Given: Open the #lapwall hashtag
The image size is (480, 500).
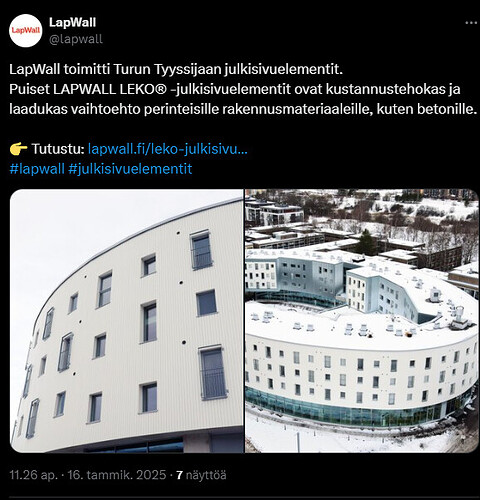Looking at the screenshot, I should click(x=37, y=169).
